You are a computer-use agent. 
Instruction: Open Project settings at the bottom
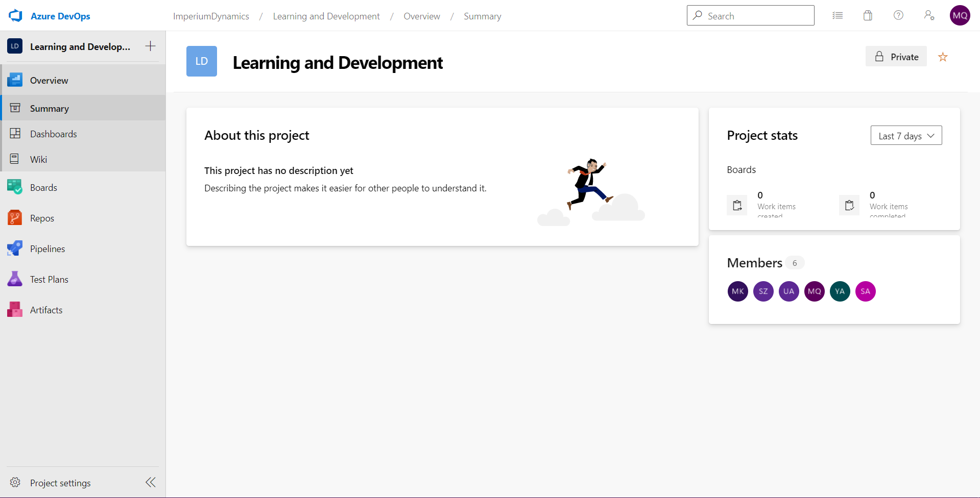60,482
